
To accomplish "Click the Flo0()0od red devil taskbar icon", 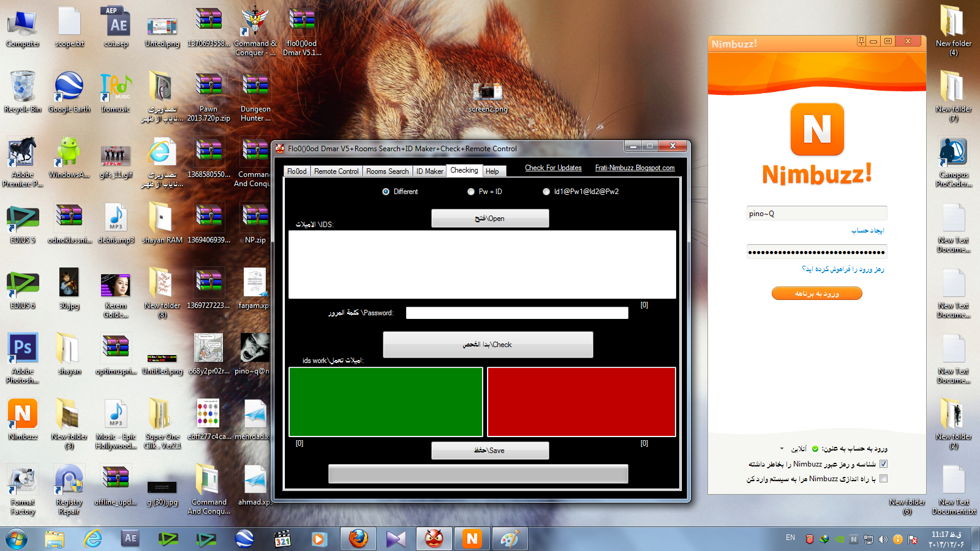I will coord(434,539).
